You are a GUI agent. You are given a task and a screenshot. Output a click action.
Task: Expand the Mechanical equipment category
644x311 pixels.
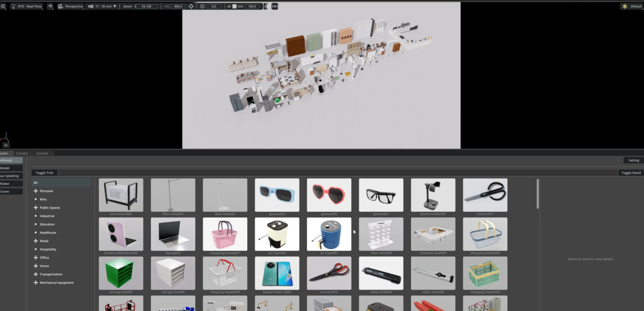point(35,283)
